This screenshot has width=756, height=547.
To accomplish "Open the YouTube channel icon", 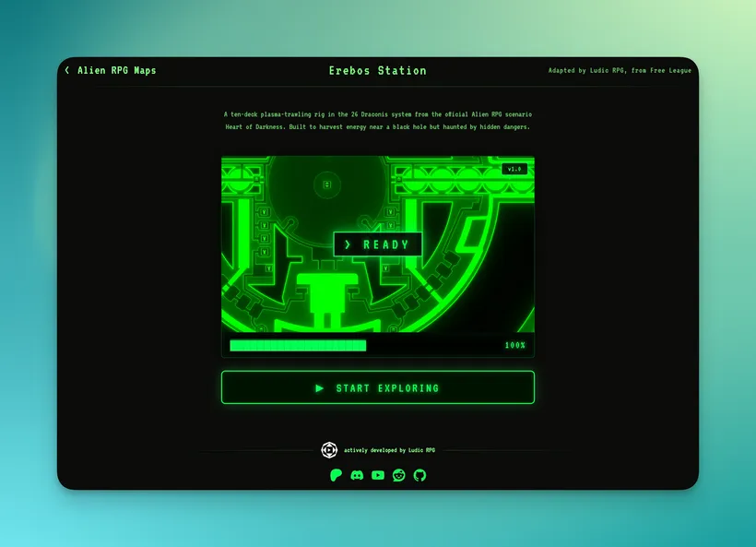I will [x=378, y=475].
